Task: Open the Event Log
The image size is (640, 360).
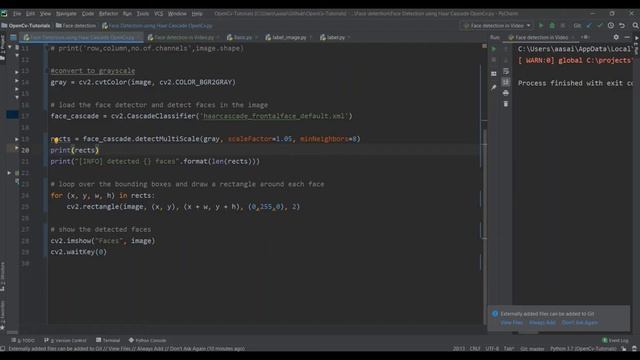Action: point(616,340)
